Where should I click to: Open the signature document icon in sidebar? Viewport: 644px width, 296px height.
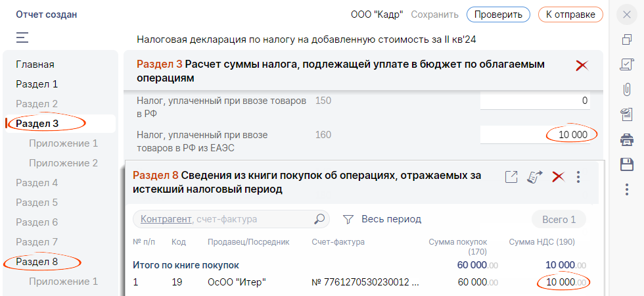point(626,64)
